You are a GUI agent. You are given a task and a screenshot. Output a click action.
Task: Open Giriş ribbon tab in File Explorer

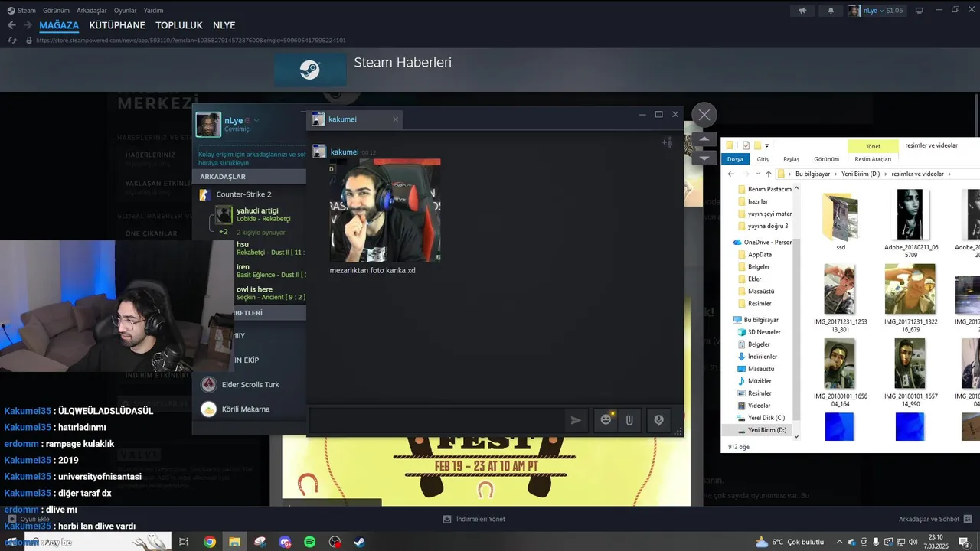[x=763, y=159]
